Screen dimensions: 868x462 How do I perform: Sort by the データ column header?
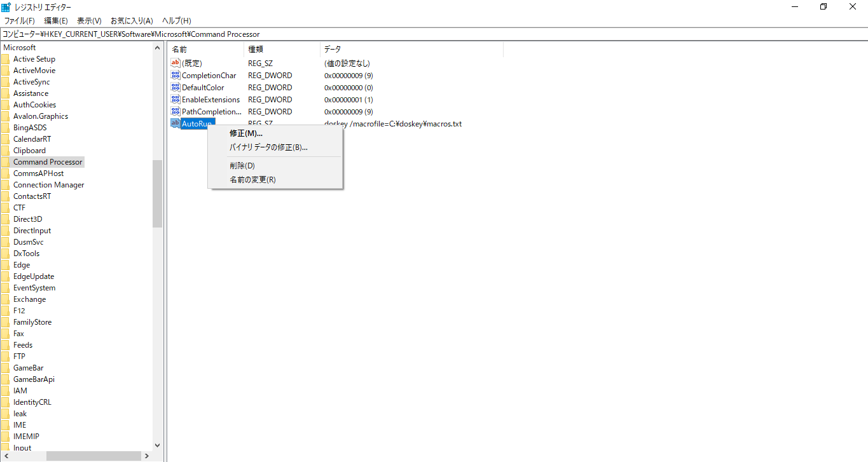tap(411, 49)
